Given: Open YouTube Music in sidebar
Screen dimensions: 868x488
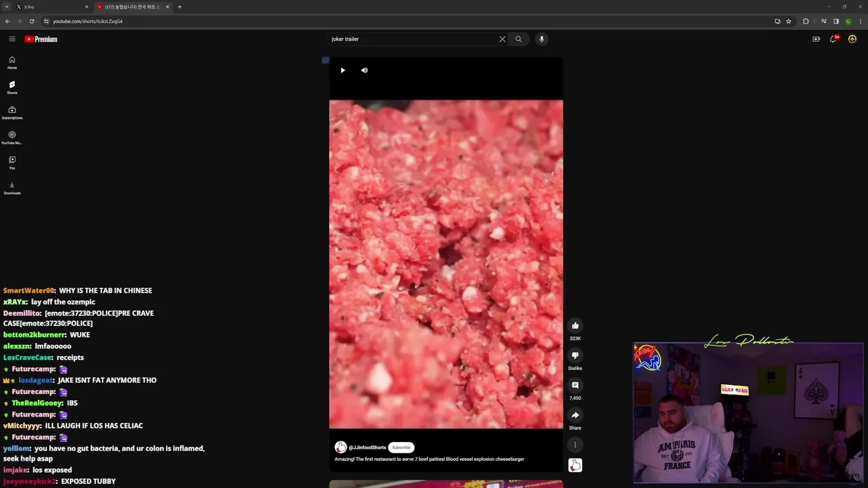Looking at the screenshot, I should (12, 138).
